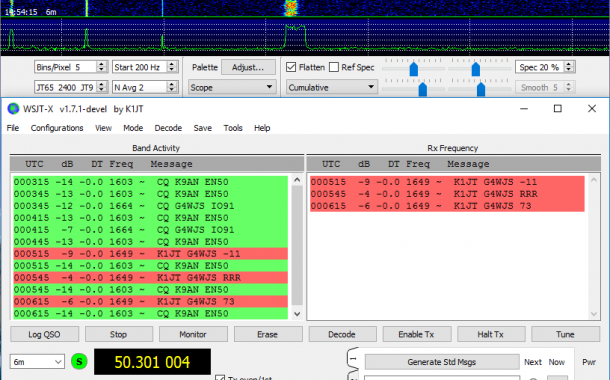Click Band Activity scrollbar up arrow

[x=297, y=180]
